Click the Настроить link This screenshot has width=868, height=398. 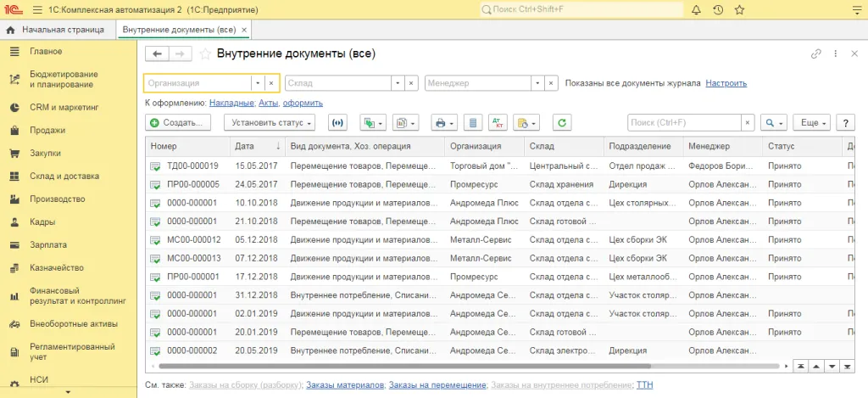726,83
